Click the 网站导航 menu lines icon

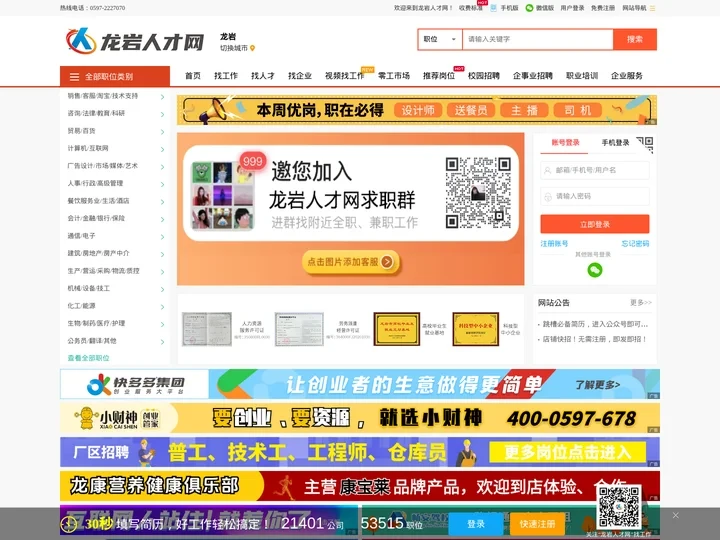pos(652,8)
